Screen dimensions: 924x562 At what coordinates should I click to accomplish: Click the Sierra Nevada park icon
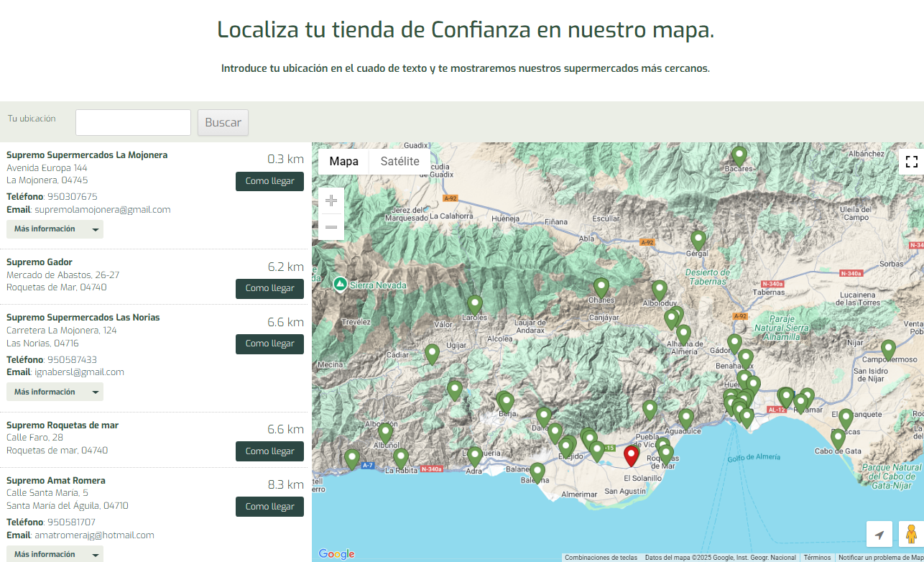coord(341,285)
